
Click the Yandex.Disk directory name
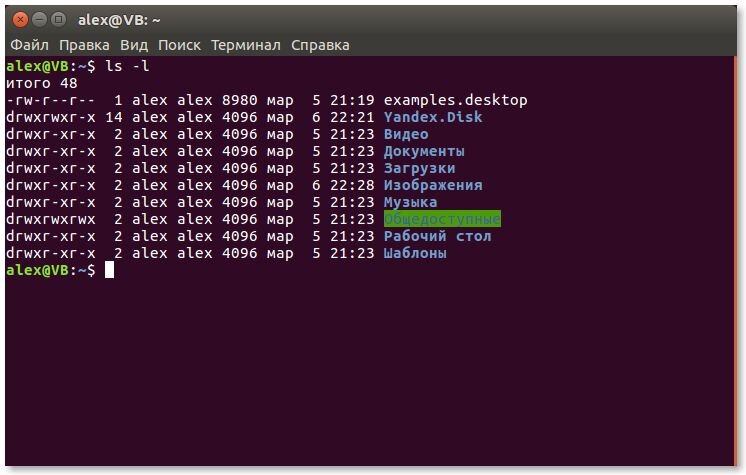[x=433, y=117]
